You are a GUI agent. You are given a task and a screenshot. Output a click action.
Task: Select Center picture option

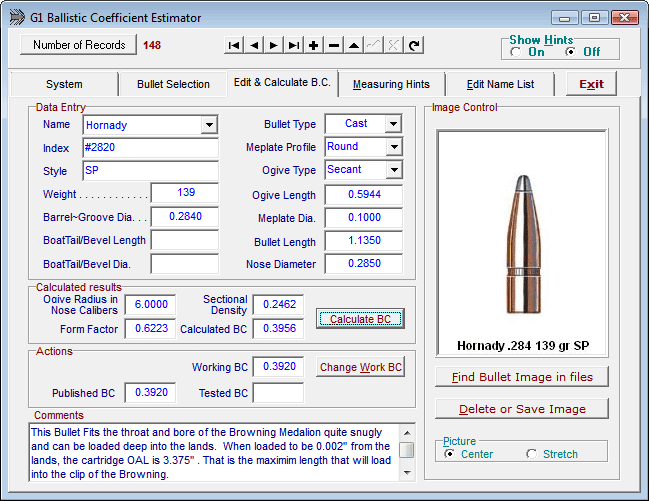449,454
